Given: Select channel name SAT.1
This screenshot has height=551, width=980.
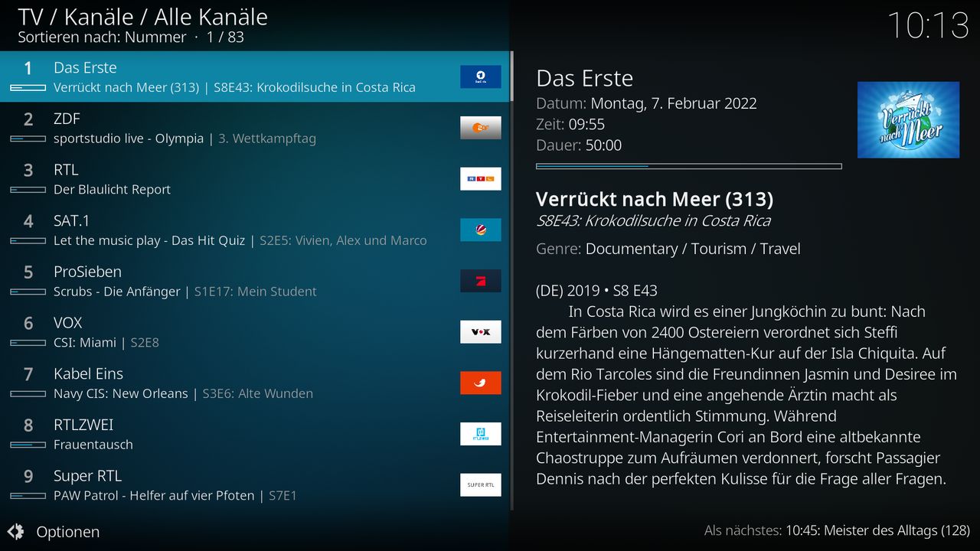Looking at the screenshot, I should [x=71, y=220].
